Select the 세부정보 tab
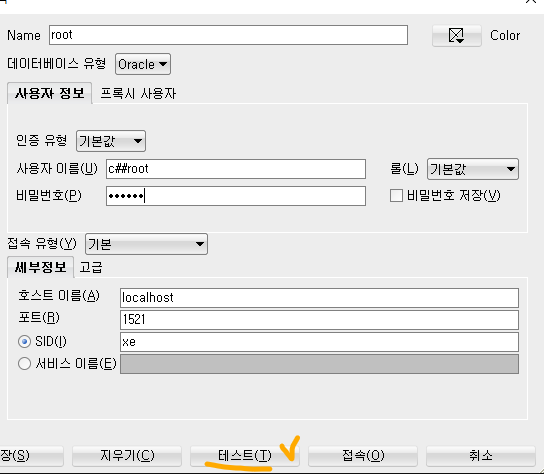The image size is (544, 474). coord(40,267)
